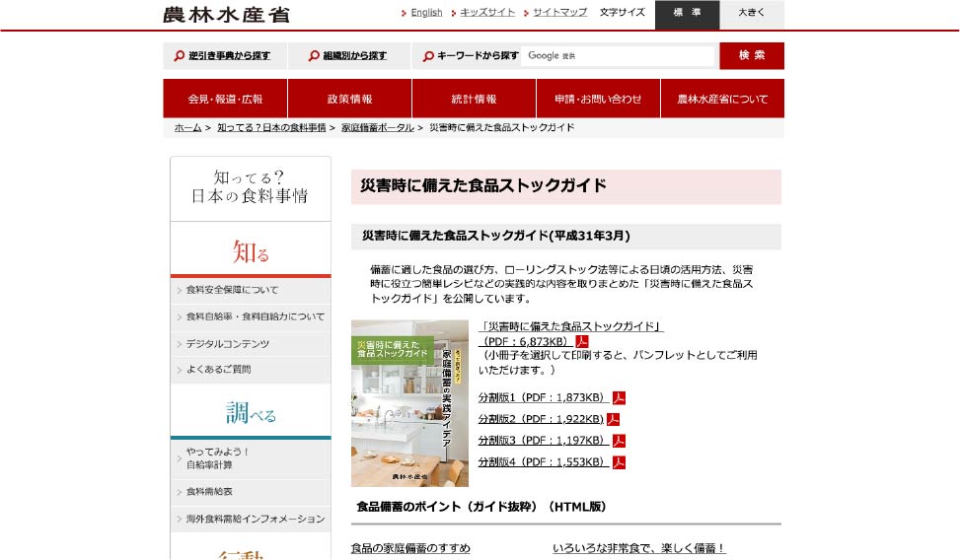The height and width of the screenshot is (560, 960).
Task: Open 食料自給率・食料自給力について in sidebar
Action: [251, 317]
